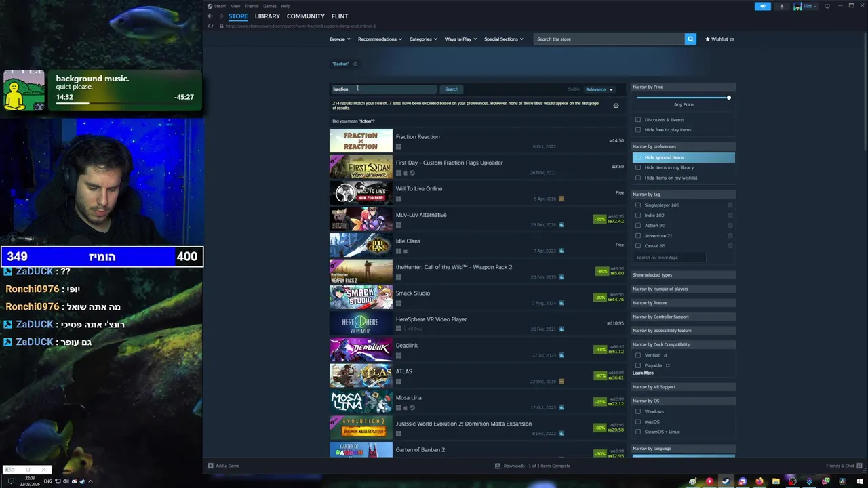868x488 pixels.
Task: Check Hide items on my wishlist
Action: pyautogui.click(x=638, y=178)
